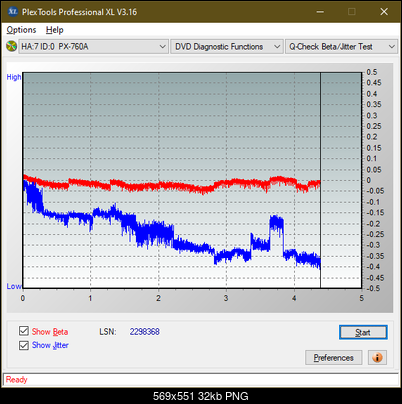Close the PlexTools Professional window

384,12
